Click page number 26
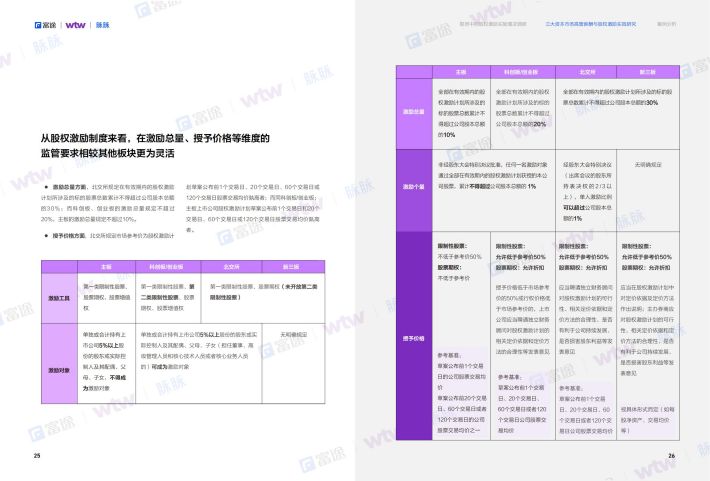The image size is (710, 481). point(672,456)
